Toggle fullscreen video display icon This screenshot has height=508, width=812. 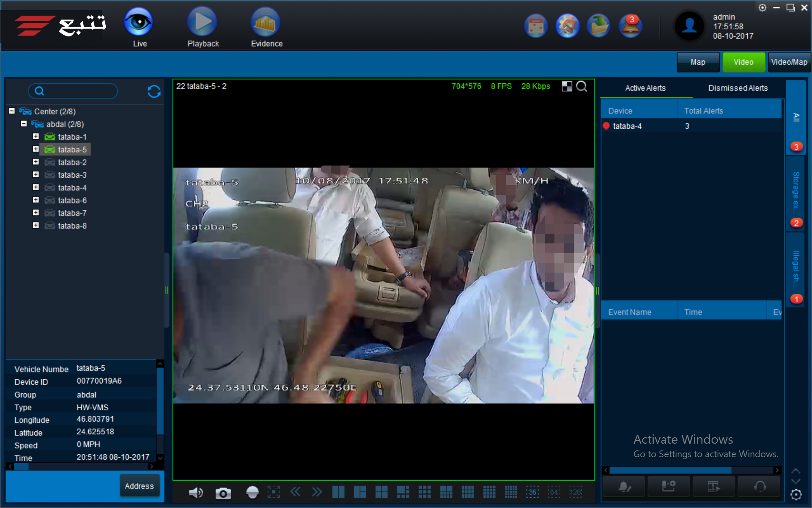[x=274, y=492]
